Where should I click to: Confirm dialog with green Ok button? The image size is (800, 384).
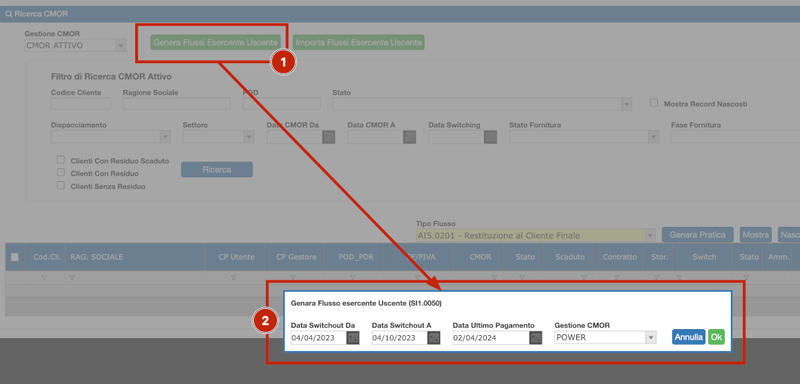coord(716,337)
